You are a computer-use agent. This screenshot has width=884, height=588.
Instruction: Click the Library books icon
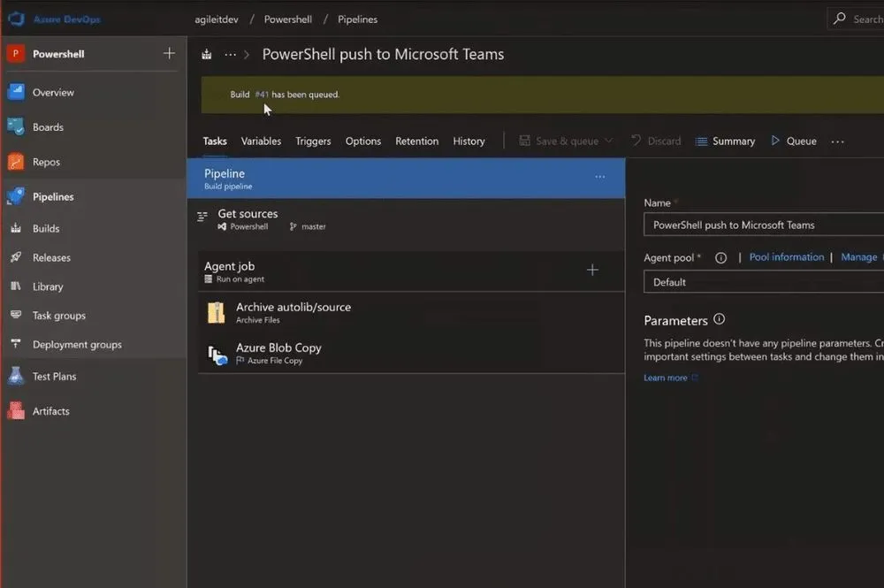click(16, 286)
